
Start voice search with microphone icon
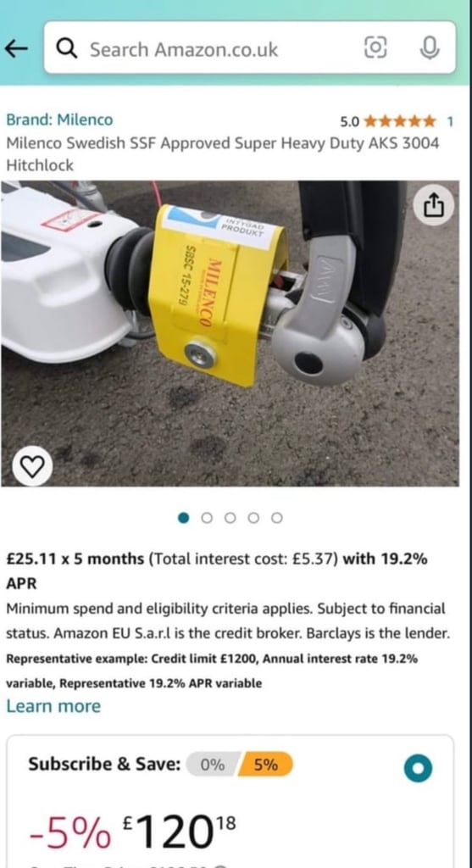tap(430, 48)
